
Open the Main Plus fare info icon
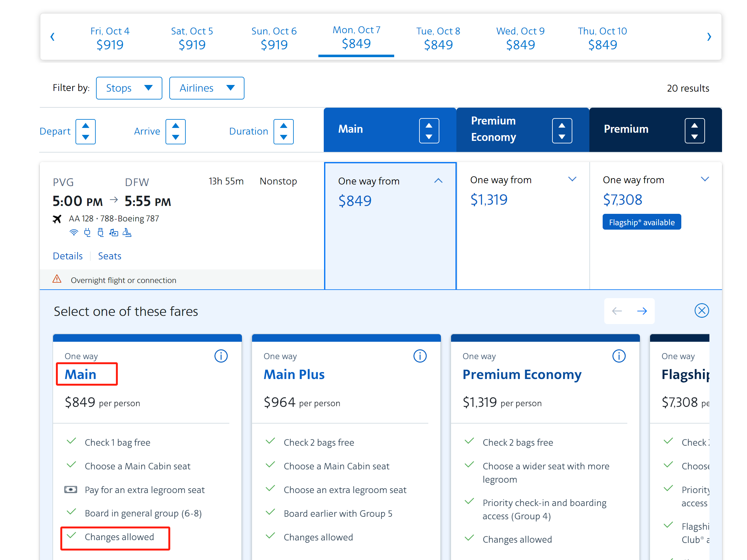point(420,356)
